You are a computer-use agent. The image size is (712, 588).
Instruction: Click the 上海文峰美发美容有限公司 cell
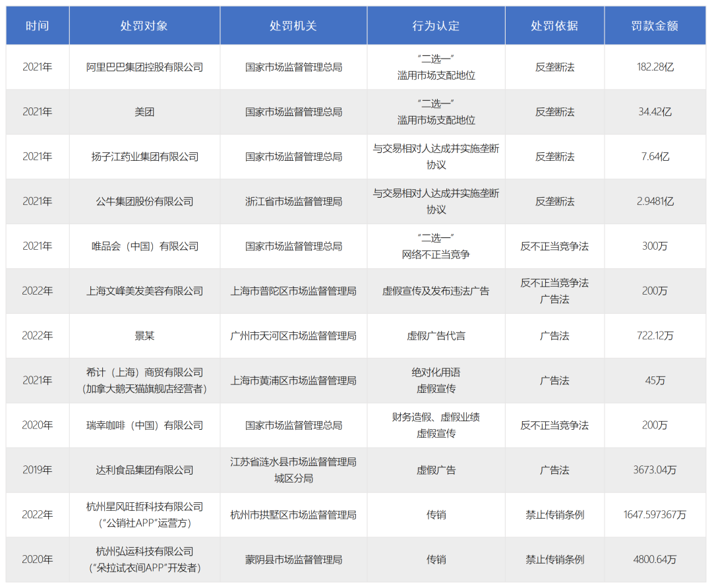click(144, 291)
